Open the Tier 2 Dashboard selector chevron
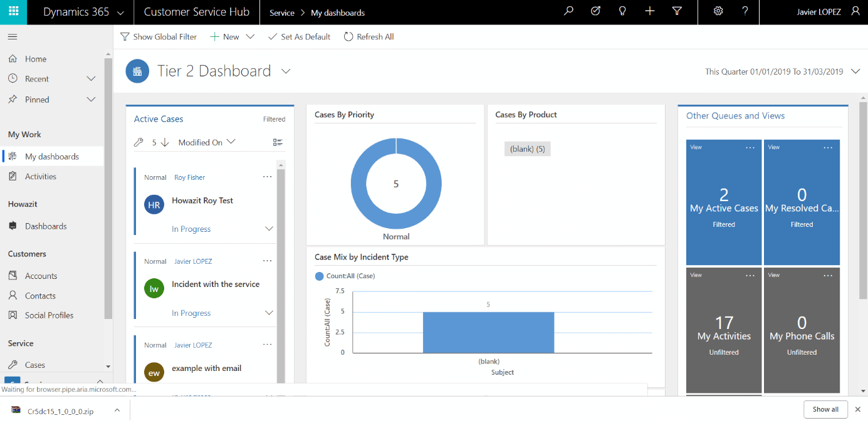Image resolution: width=868 pixels, height=423 pixels. [286, 71]
